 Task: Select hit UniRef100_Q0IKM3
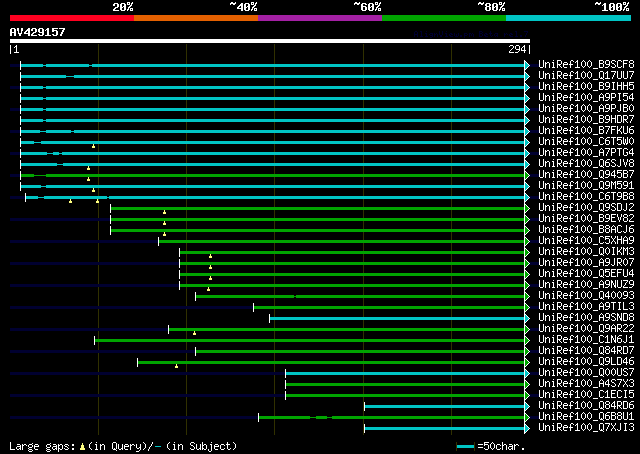(586, 252)
